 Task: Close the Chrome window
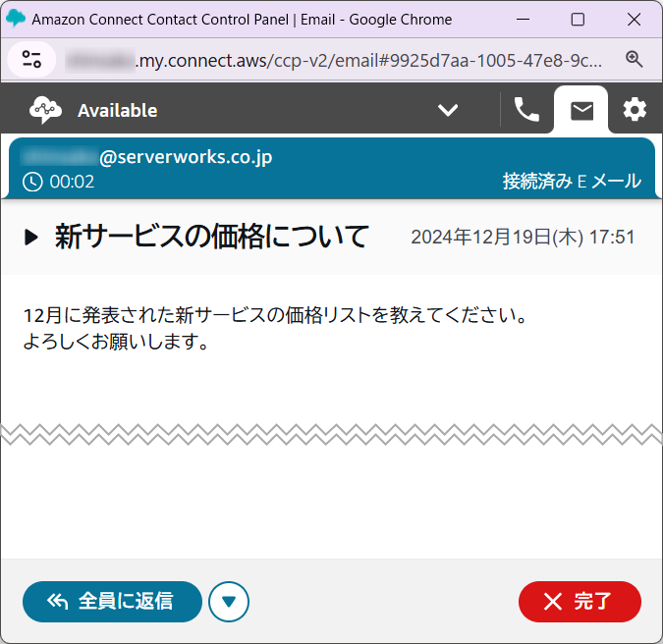coord(634,20)
